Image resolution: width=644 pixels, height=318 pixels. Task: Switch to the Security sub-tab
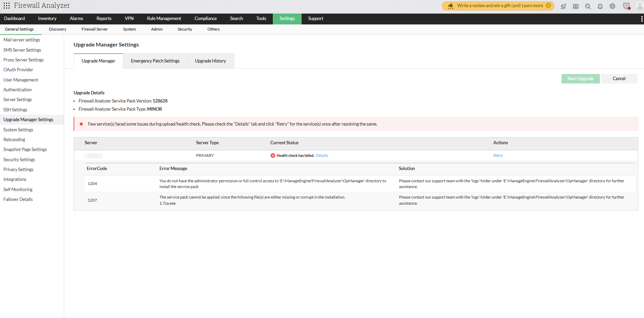point(185,29)
